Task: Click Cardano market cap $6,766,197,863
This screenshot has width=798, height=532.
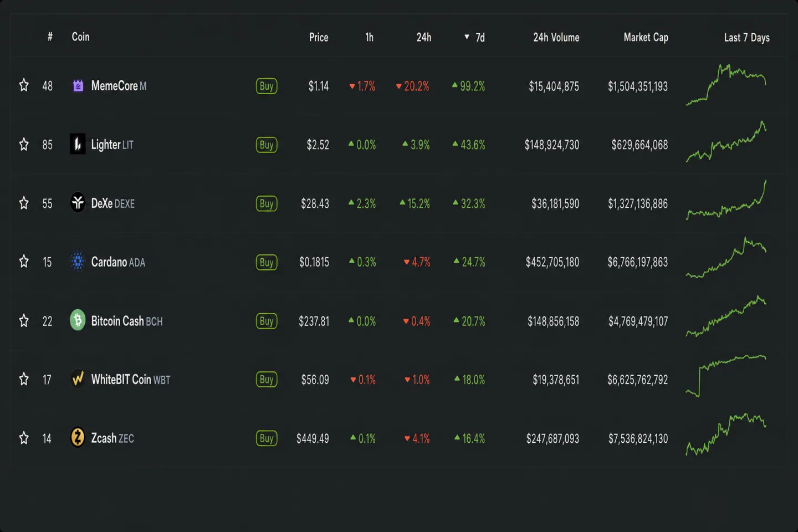Action: pyautogui.click(x=637, y=262)
